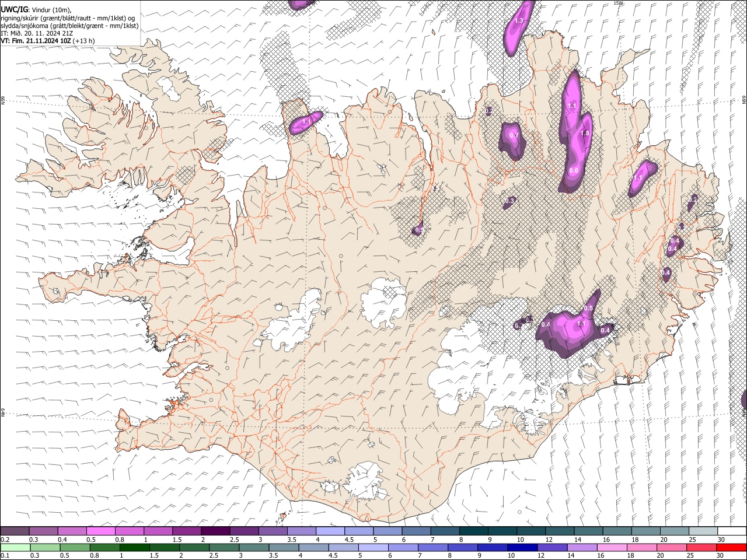Viewport: 747px width, 560px height.
Task: Click the 0.6 snowfall value label
Action: 573,170
